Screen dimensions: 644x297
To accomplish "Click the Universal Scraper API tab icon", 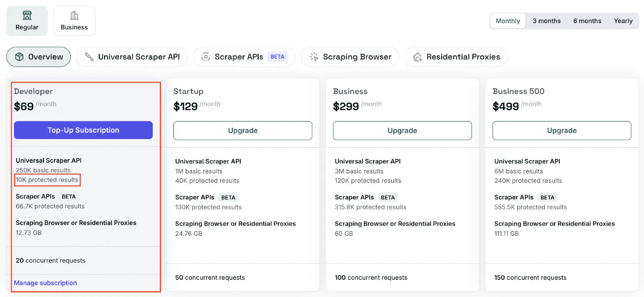I will coord(89,57).
